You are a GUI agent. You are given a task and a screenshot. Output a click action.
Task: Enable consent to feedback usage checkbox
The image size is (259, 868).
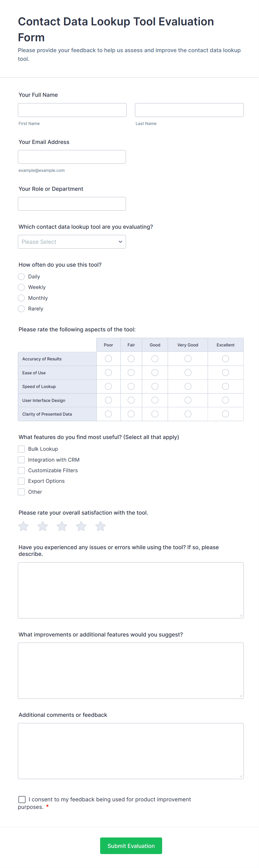click(x=22, y=800)
